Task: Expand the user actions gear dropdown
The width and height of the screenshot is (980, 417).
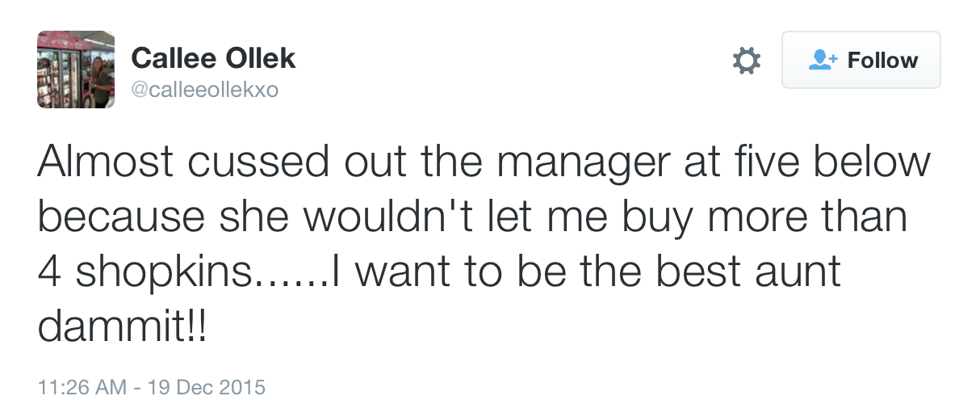Action: (746, 61)
